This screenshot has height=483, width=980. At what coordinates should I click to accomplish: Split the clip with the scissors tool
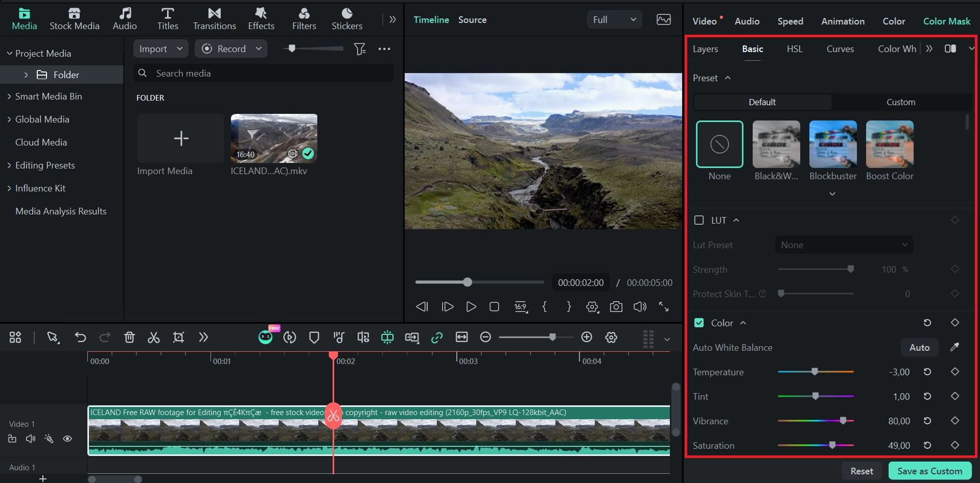point(154,337)
